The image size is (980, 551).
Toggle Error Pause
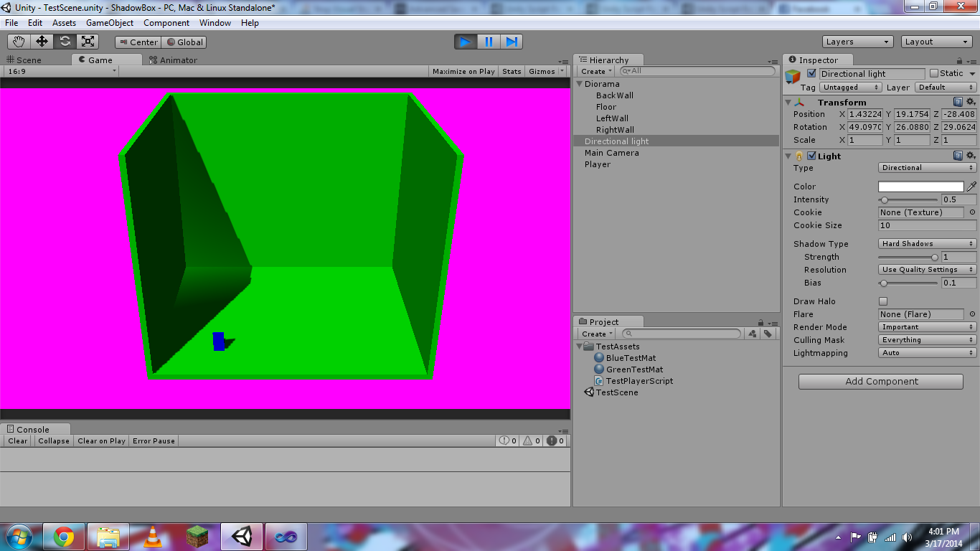tap(154, 441)
